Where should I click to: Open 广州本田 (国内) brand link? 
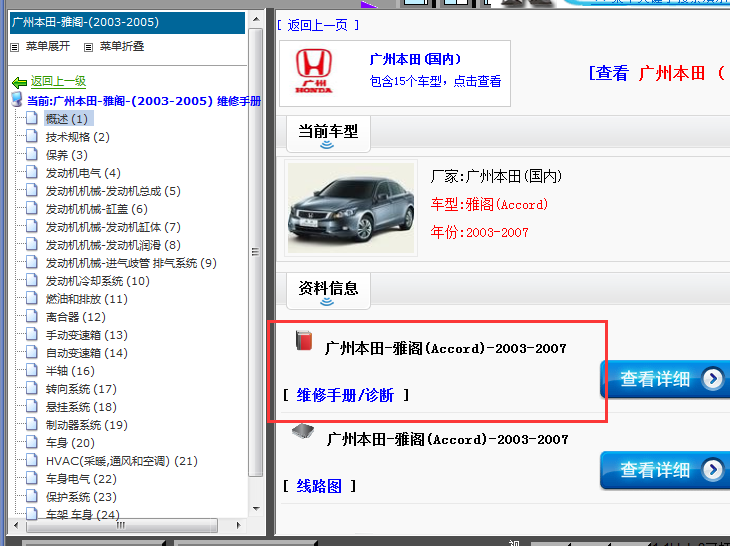tap(415, 59)
